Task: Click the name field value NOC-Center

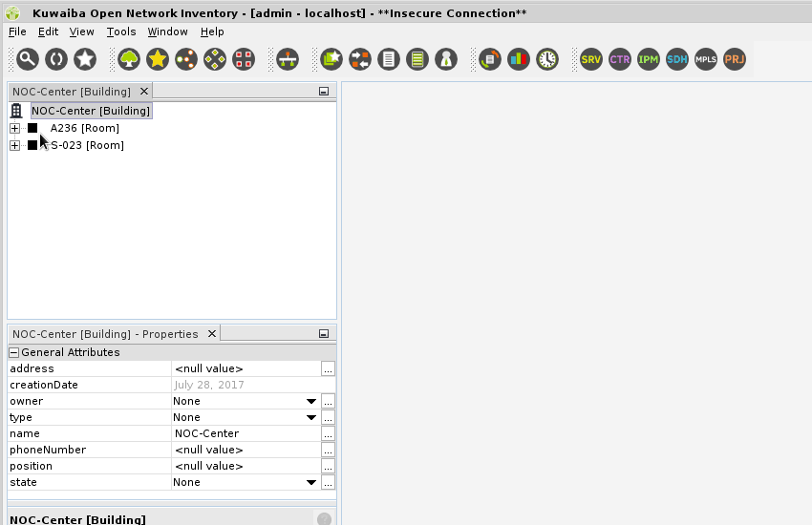Action: pos(245,433)
